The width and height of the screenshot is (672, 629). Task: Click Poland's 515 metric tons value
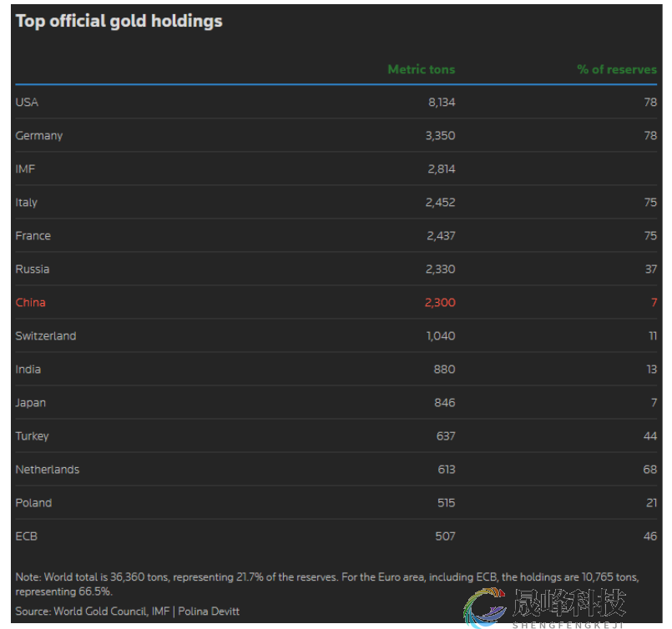445,502
